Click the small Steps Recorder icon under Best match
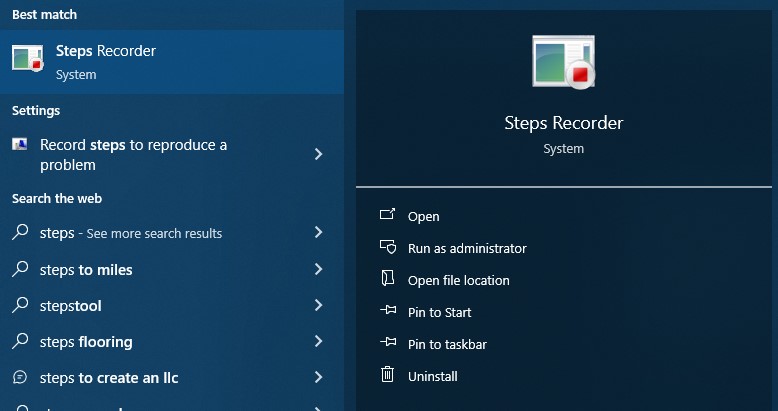This screenshot has width=778, height=411. point(28,59)
